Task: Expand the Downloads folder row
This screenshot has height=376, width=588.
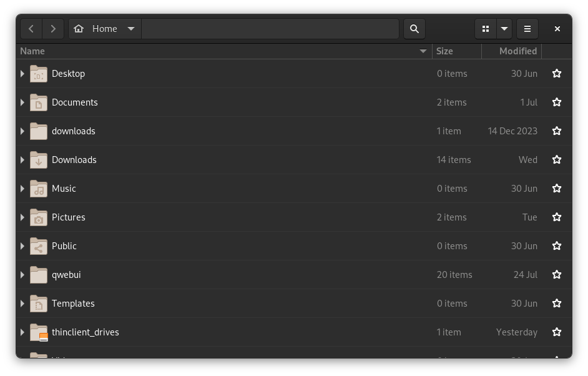Action: [x=22, y=159]
